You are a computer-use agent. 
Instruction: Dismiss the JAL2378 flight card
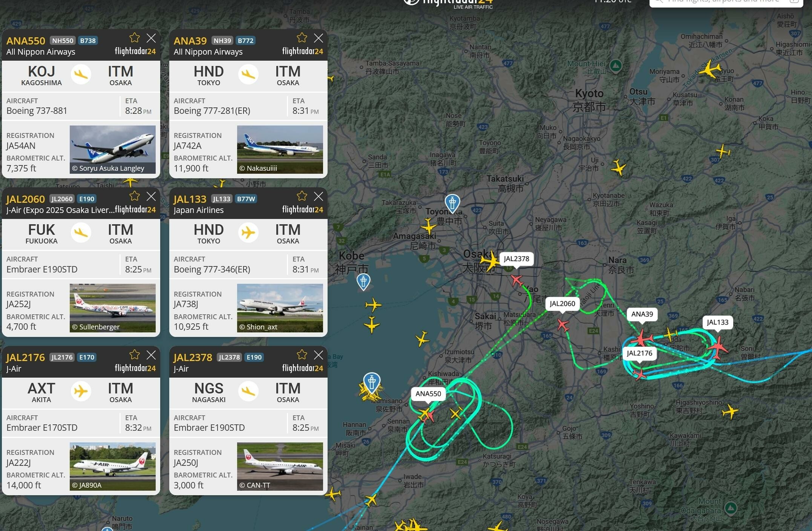(319, 355)
